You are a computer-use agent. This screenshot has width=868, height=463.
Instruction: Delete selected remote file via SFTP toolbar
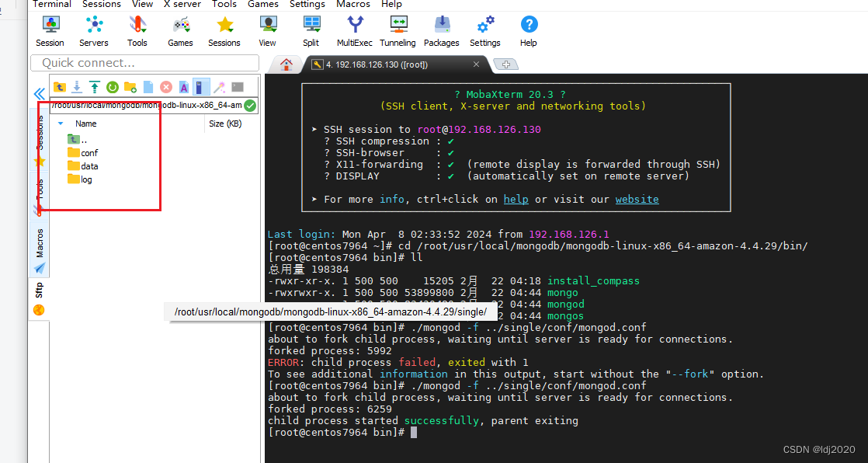165,88
